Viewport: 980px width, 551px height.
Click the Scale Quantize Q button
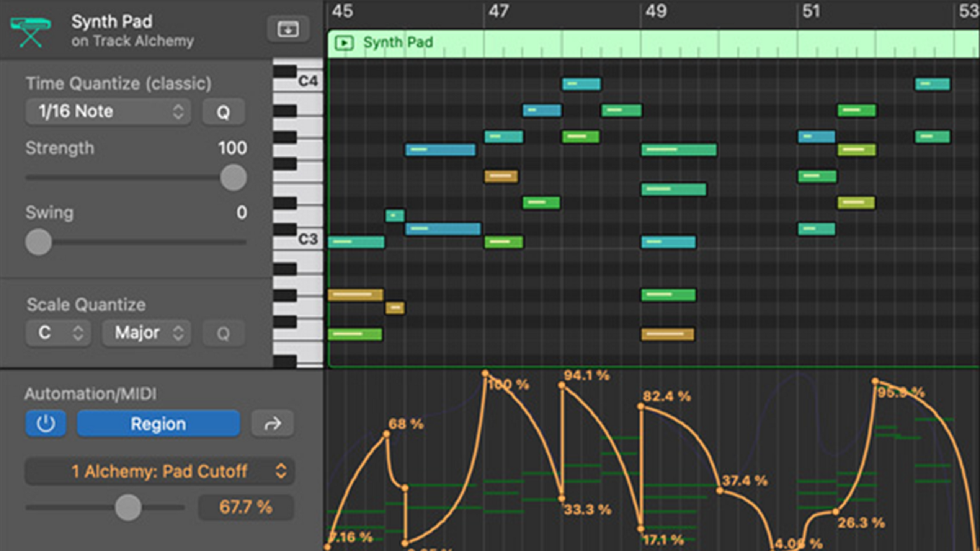click(224, 334)
